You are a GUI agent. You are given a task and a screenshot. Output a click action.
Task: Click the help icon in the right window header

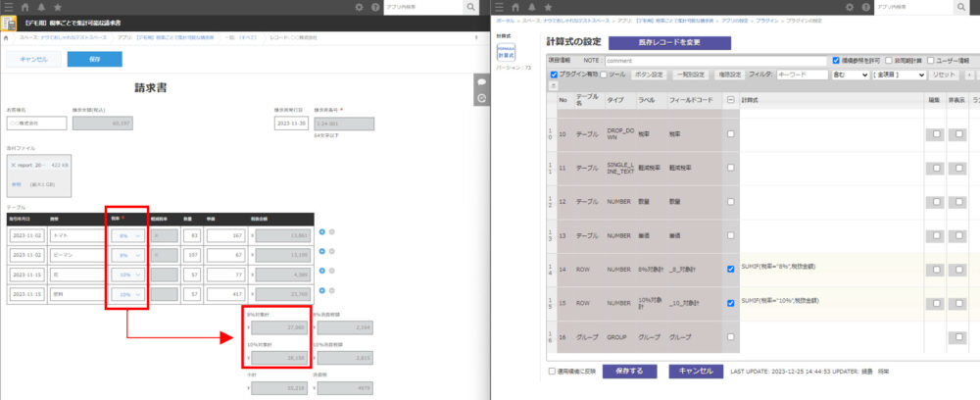coord(867,7)
